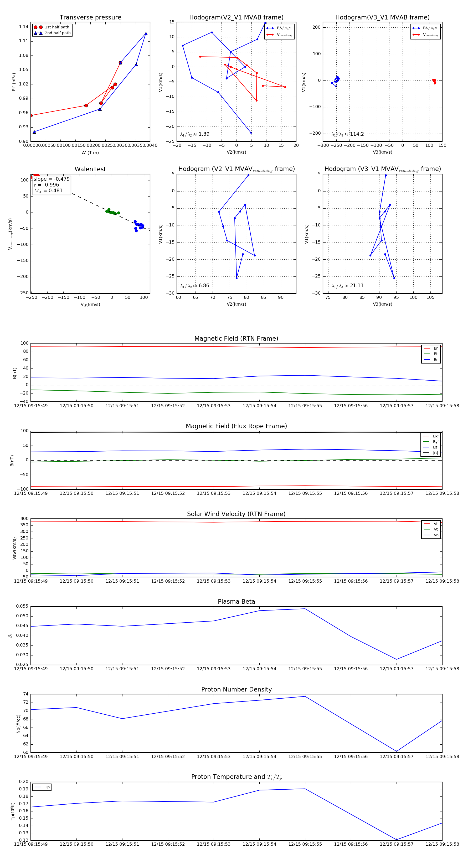
Task: Click the Bx' legend entry
Action: pos(431,436)
